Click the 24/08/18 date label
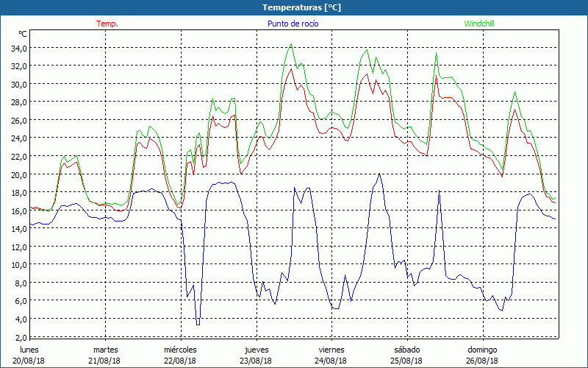The height and width of the screenshot is (368, 588). coord(331,361)
